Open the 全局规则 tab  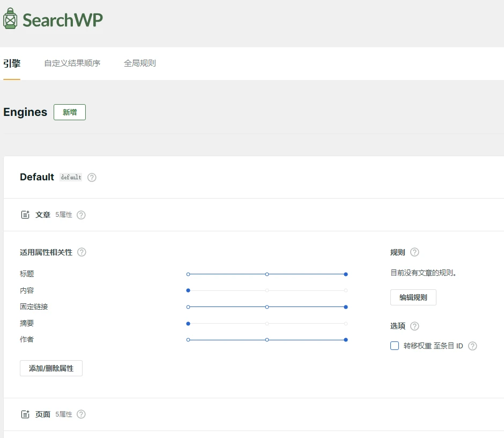139,63
